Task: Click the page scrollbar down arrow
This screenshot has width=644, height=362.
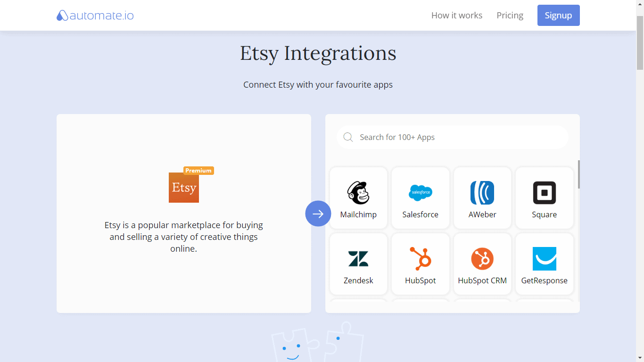Action: (640, 357)
